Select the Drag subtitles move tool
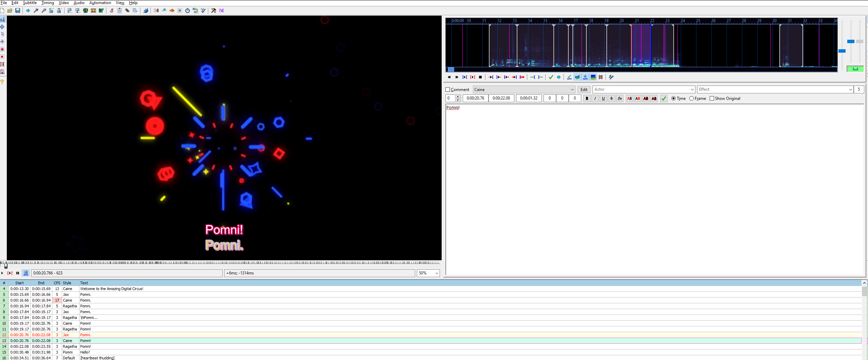This screenshot has width=868, height=360. coord(2,27)
